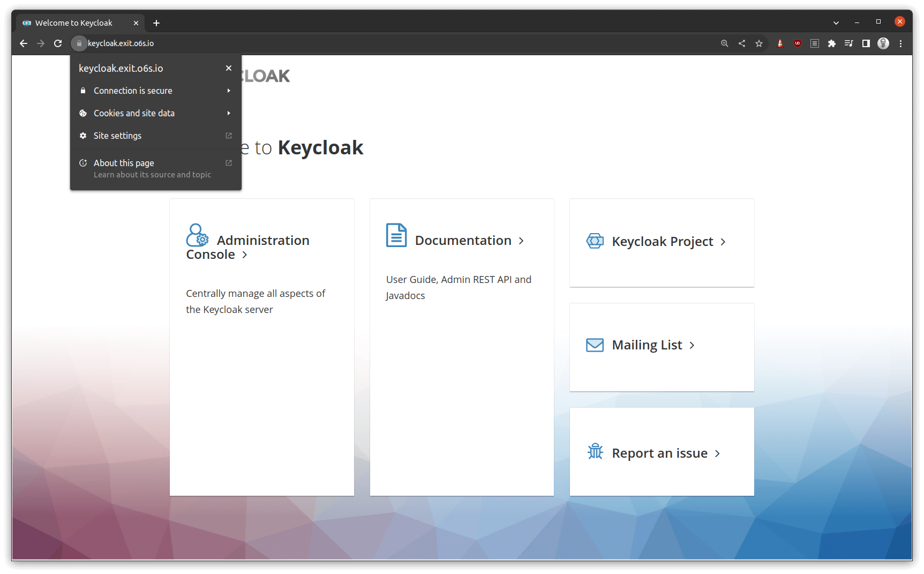Click the lock icon beside Connection is secure
924x574 pixels.
pyautogui.click(x=83, y=91)
